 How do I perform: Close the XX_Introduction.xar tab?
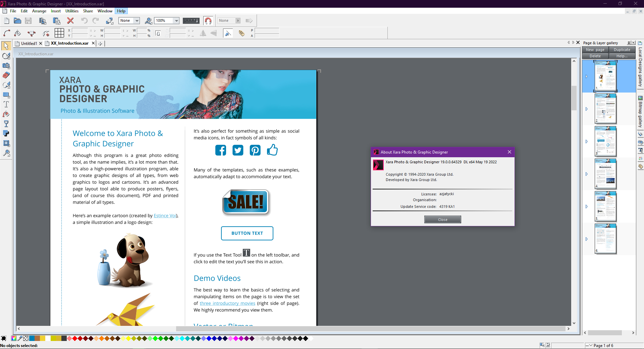coord(93,43)
